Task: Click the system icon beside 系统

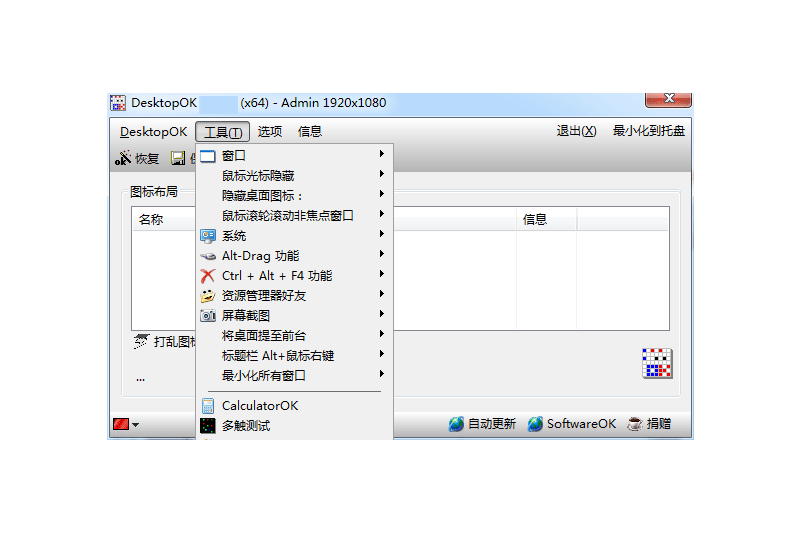Action: tap(208, 236)
